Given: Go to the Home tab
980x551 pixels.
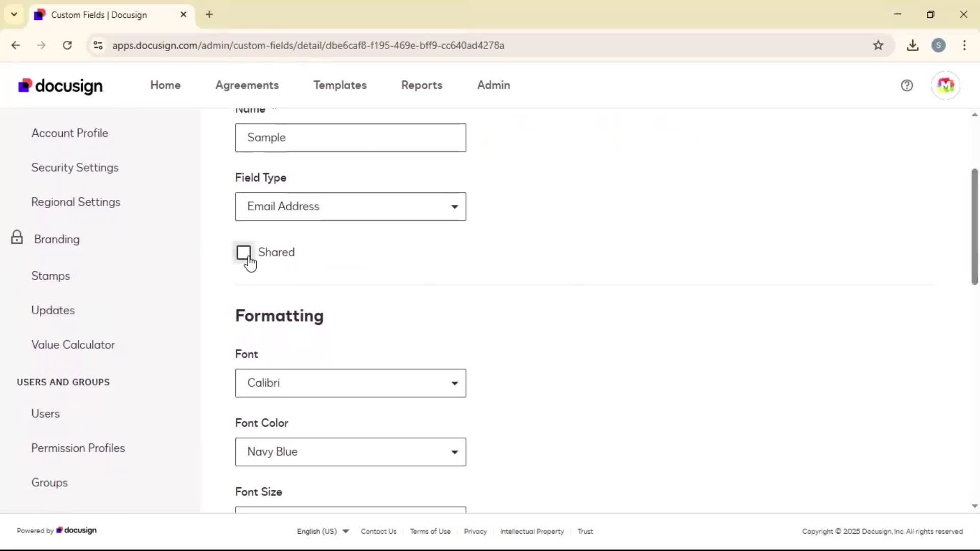Looking at the screenshot, I should pos(165,85).
